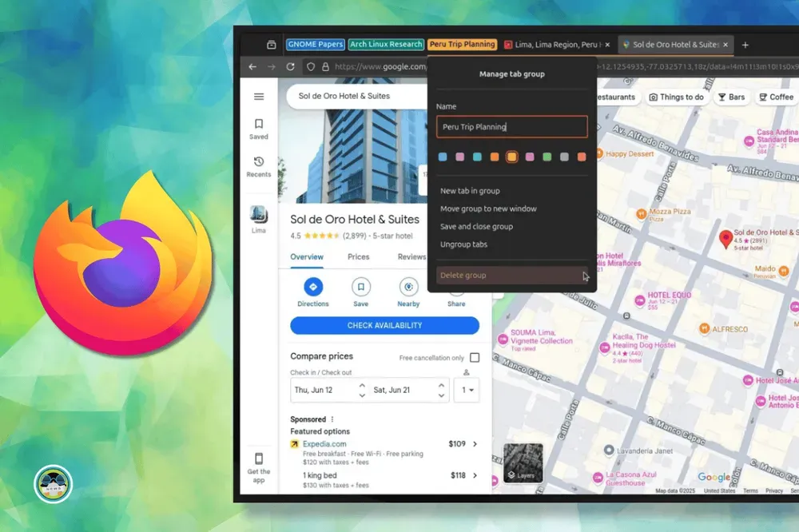Choose Move group to new window

(x=488, y=208)
